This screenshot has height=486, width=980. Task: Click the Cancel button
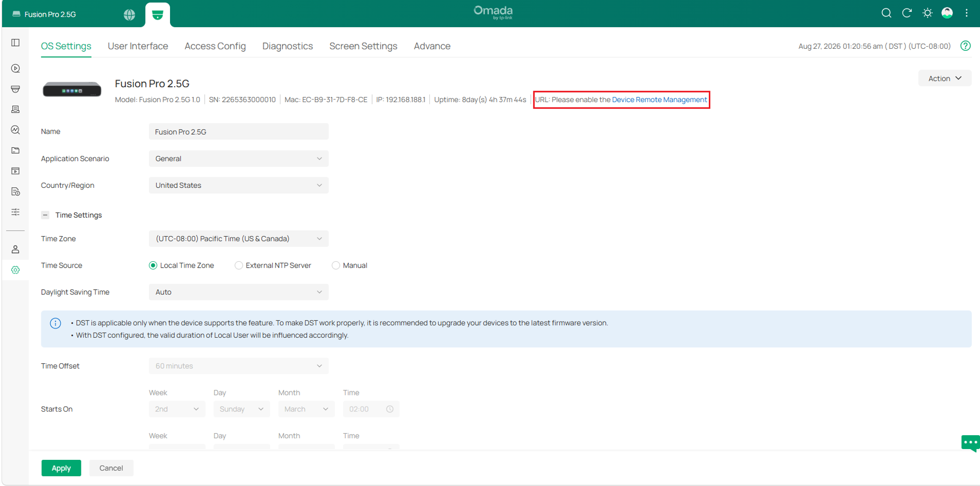point(111,468)
